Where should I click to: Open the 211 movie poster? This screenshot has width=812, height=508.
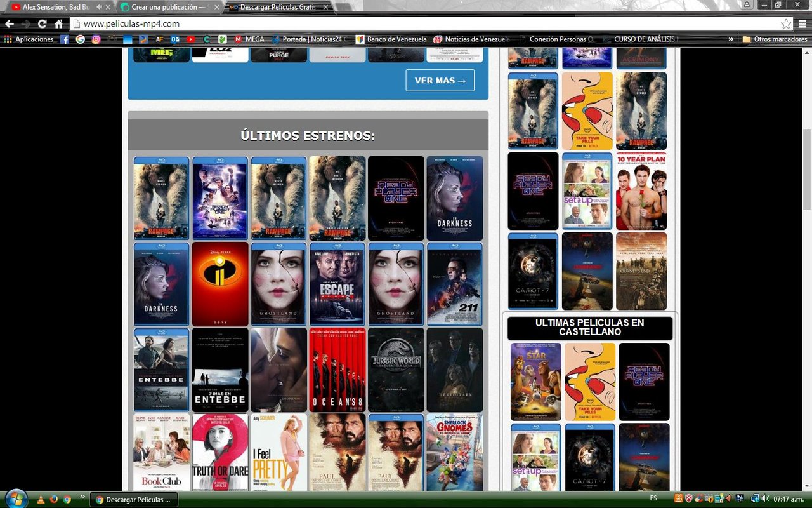[x=454, y=284]
